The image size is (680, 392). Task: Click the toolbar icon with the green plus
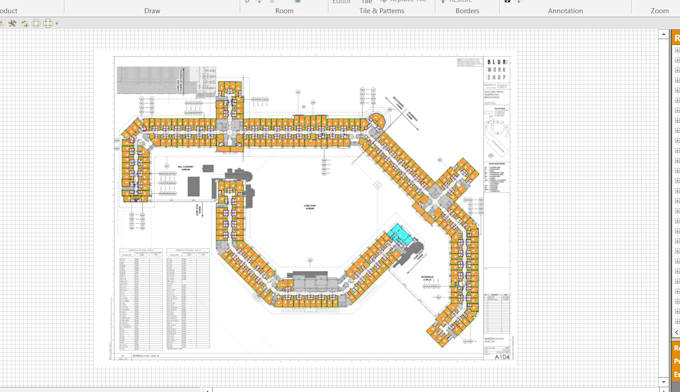click(25, 23)
